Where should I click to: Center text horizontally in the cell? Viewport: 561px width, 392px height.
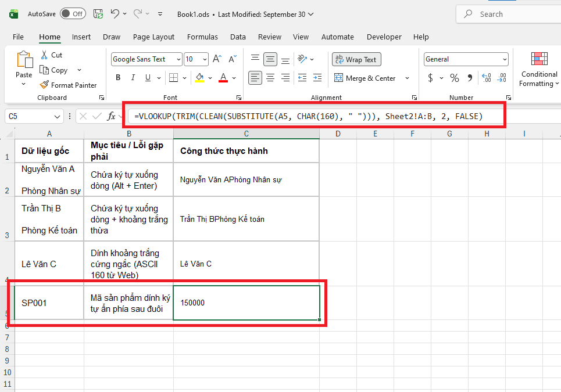point(270,78)
